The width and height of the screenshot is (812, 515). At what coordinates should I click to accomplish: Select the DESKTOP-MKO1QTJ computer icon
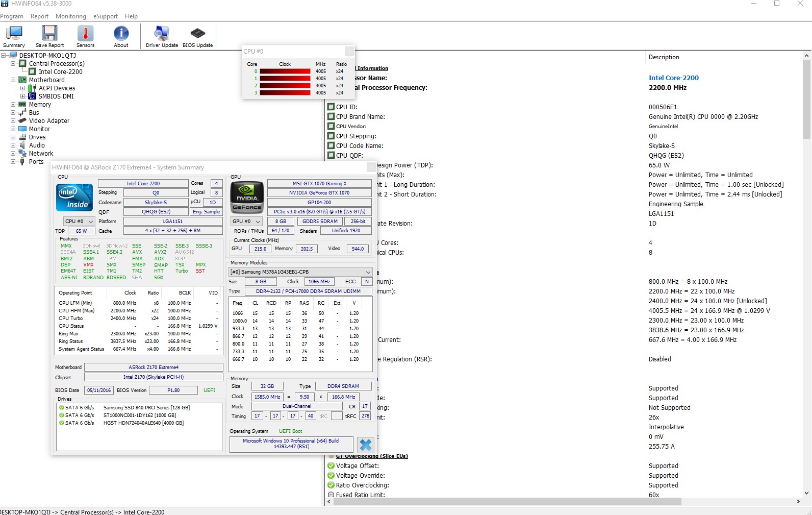tap(13, 55)
